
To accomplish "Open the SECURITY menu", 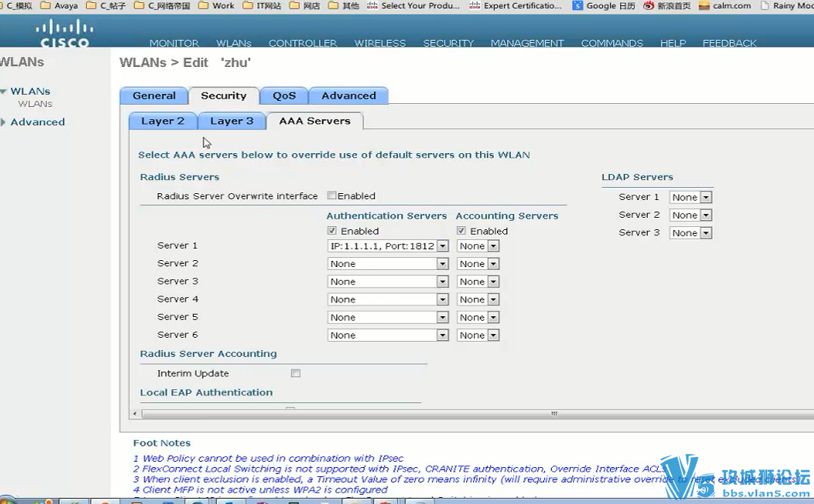I will [x=448, y=43].
